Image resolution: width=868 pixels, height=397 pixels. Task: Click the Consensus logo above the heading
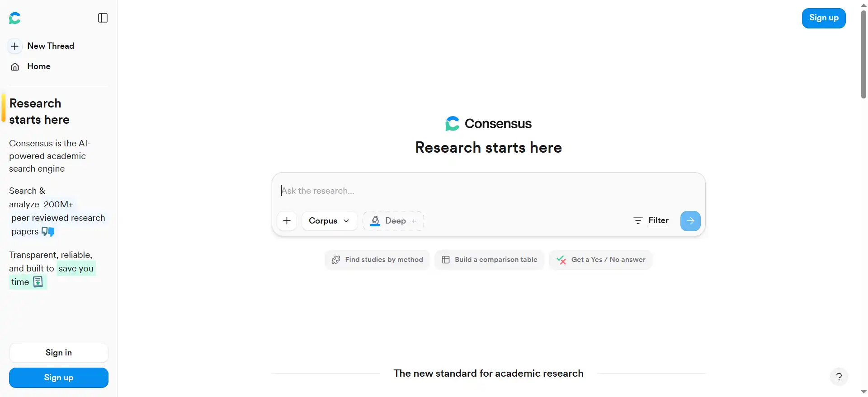[488, 123]
